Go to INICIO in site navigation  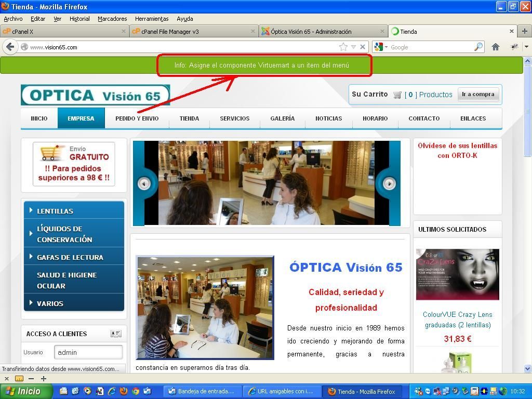(39, 118)
